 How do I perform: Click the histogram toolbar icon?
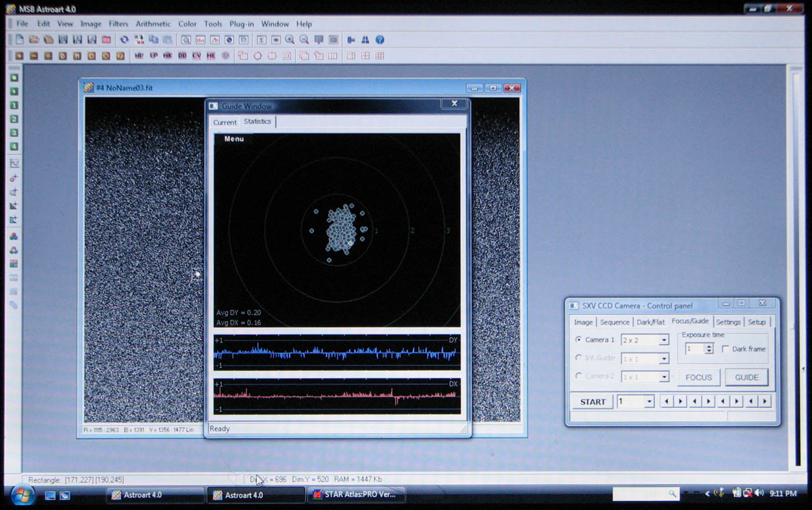coord(200,40)
